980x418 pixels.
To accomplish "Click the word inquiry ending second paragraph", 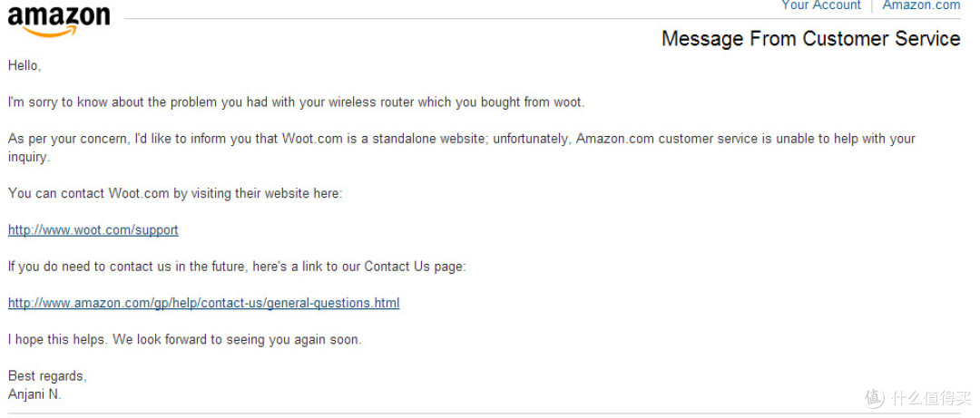I will pos(29,158).
